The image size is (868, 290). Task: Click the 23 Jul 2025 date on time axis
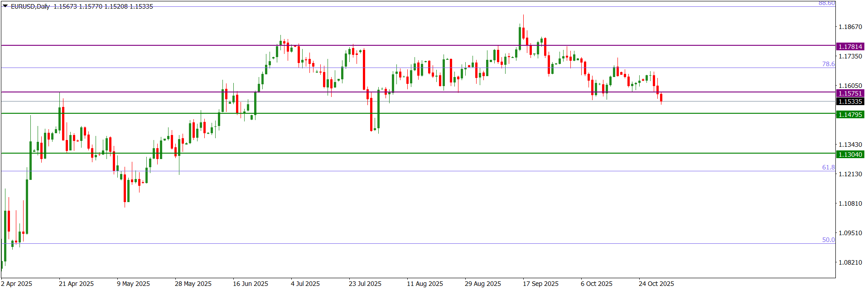365,284
